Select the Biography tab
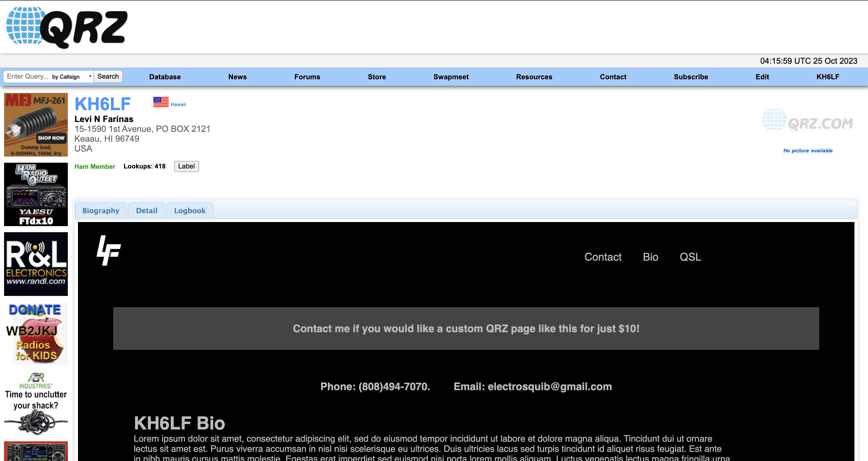The image size is (868, 461). [x=100, y=210]
